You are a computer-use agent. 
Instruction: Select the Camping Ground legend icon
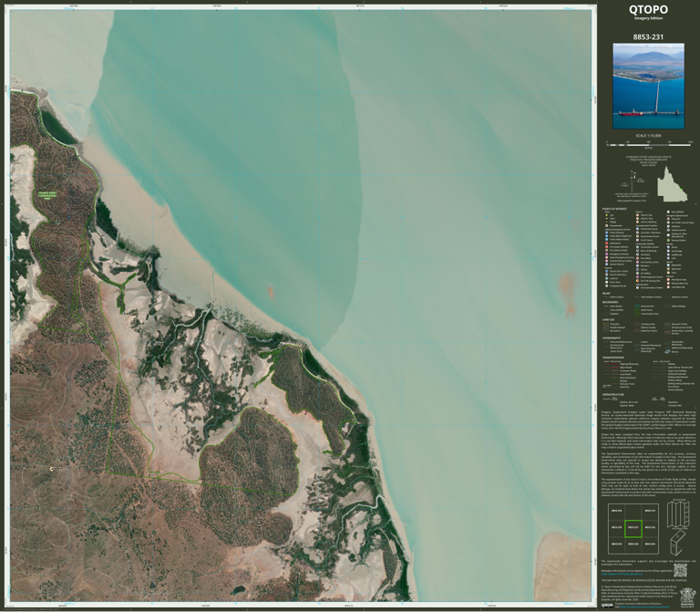(x=607, y=285)
